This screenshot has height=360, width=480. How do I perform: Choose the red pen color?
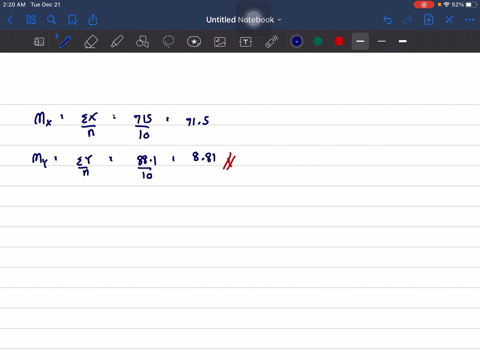339,41
